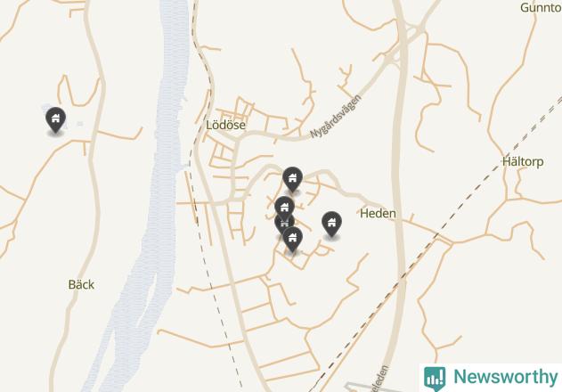Select the Heden place label
The image size is (562, 392).
[x=379, y=214]
